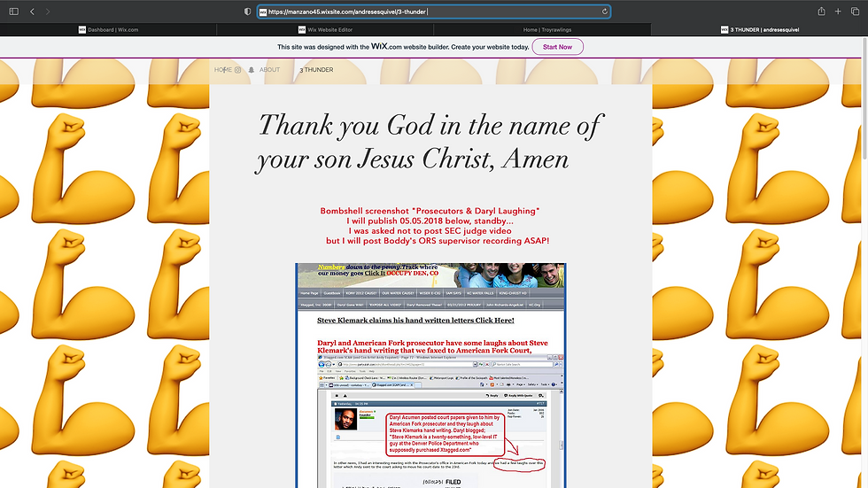Toggle the Safari sidebar icon

point(14,11)
